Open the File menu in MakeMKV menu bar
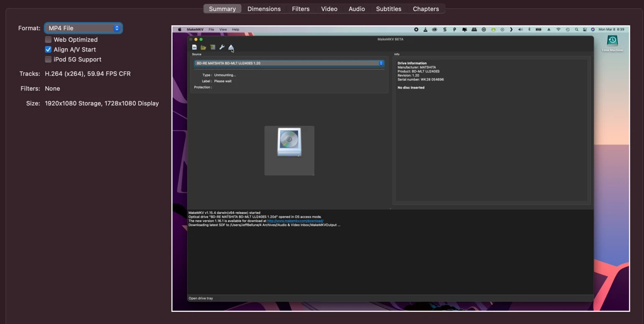Screen dimensions: 644x324 211,30
